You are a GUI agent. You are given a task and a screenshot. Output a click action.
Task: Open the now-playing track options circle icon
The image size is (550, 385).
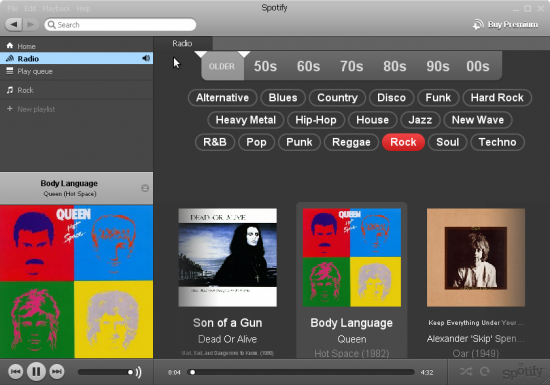[145, 188]
